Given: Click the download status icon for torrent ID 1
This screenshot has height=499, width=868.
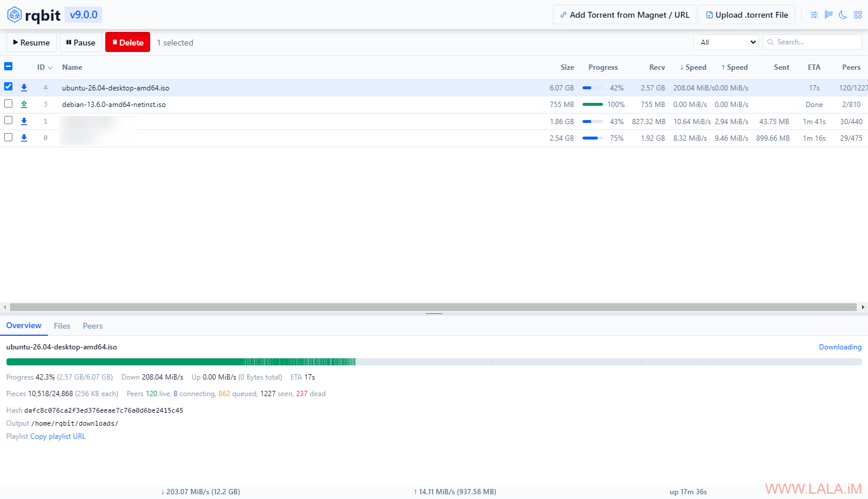Looking at the screenshot, I should click(x=24, y=121).
